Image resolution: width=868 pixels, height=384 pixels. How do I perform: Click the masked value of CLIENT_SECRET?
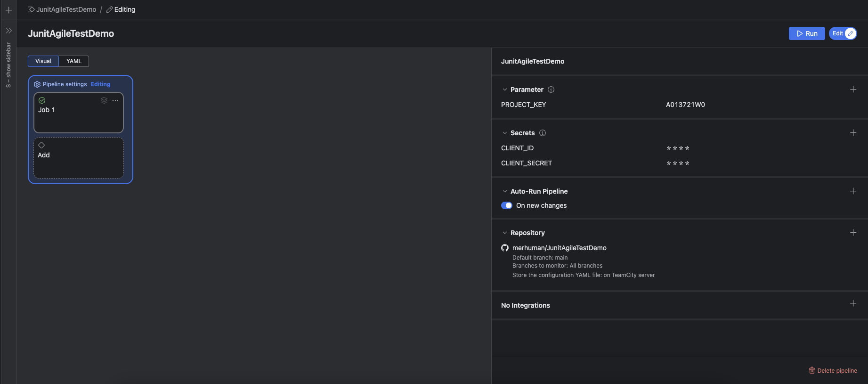tap(678, 163)
